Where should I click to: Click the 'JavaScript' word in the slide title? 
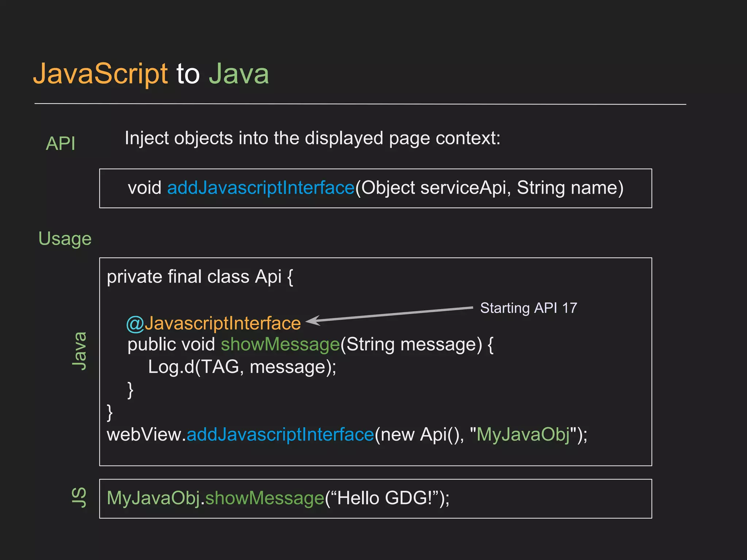pyautogui.click(x=101, y=74)
